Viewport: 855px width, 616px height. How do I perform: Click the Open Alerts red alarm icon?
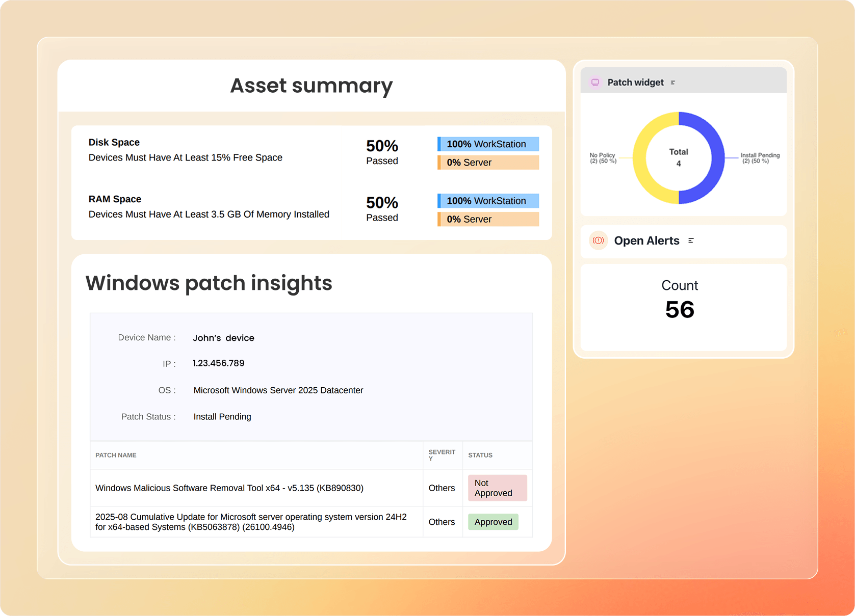[x=599, y=240]
